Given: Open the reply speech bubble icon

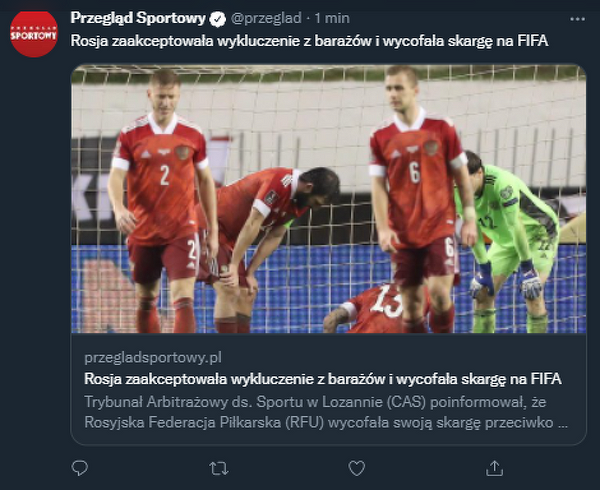Looking at the screenshot, I should (80, 468).
